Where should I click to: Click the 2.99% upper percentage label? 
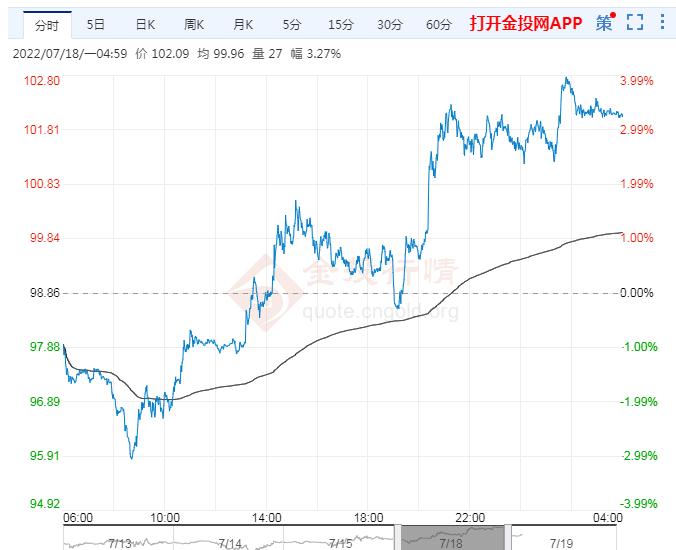[x=637, y=129]
